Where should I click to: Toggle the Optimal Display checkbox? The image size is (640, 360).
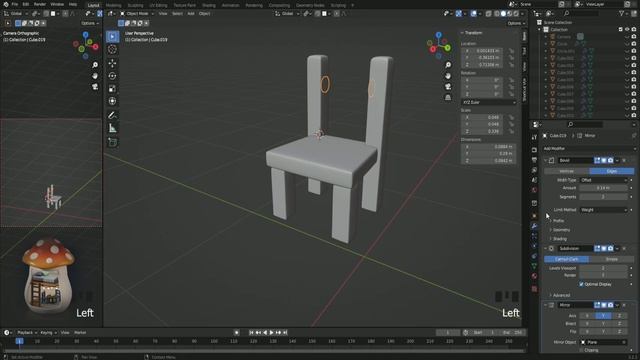581,284
